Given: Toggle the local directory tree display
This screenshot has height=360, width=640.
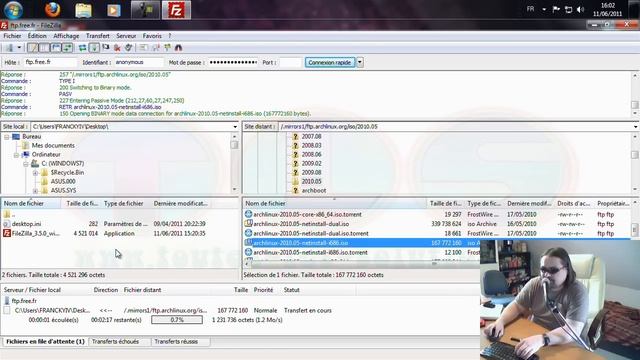Looking at the screenshot, I should 44,48.
